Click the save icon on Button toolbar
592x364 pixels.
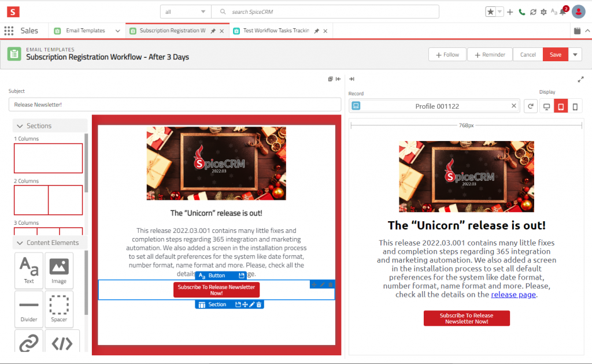(241, 276)
